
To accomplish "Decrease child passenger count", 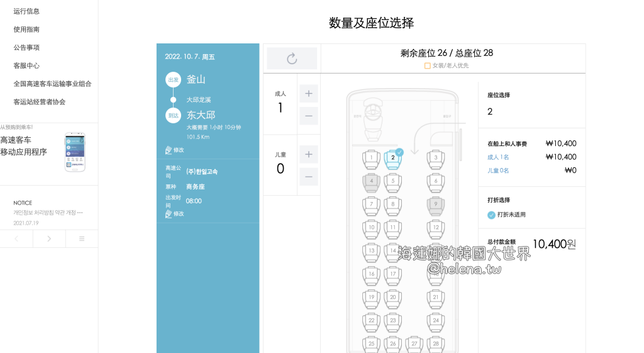I will point(308,177).
